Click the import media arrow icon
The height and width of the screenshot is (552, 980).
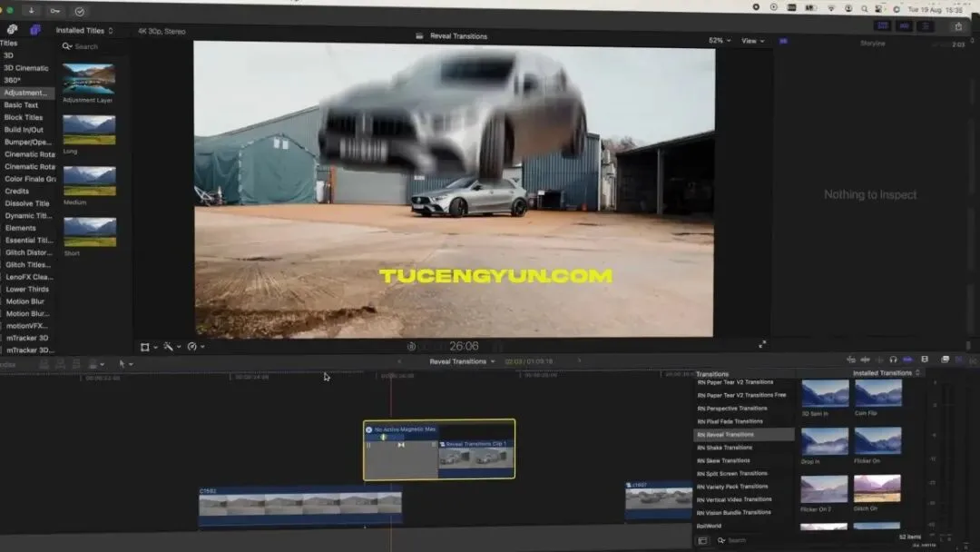point(31,11)
